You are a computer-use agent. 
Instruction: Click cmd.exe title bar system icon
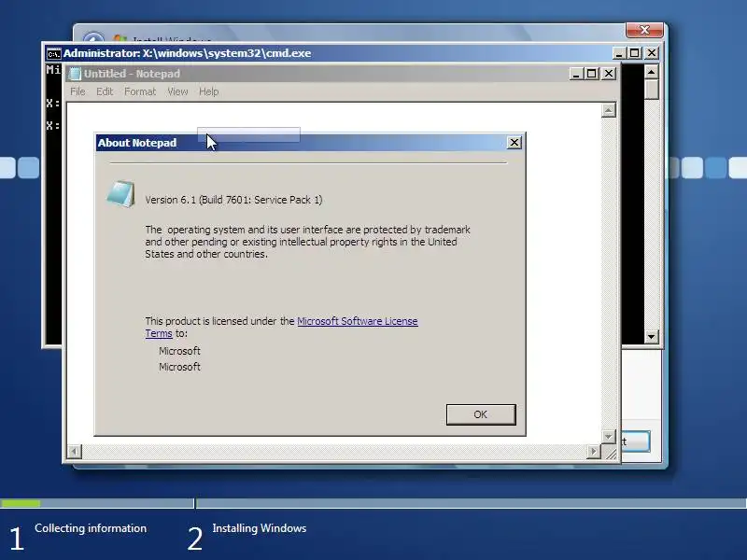point(54,53)
